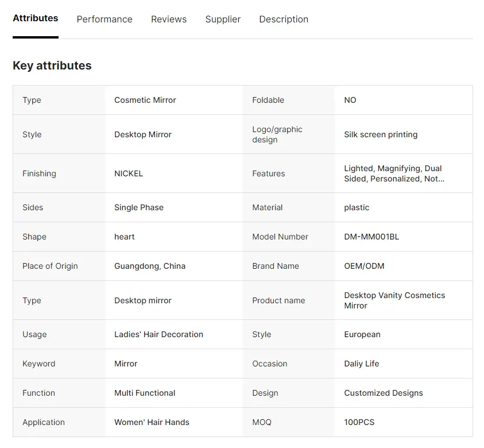Viewport: 484px width, 448px height.
Task: Select the Attributes tab
Action: coord(36,18)
